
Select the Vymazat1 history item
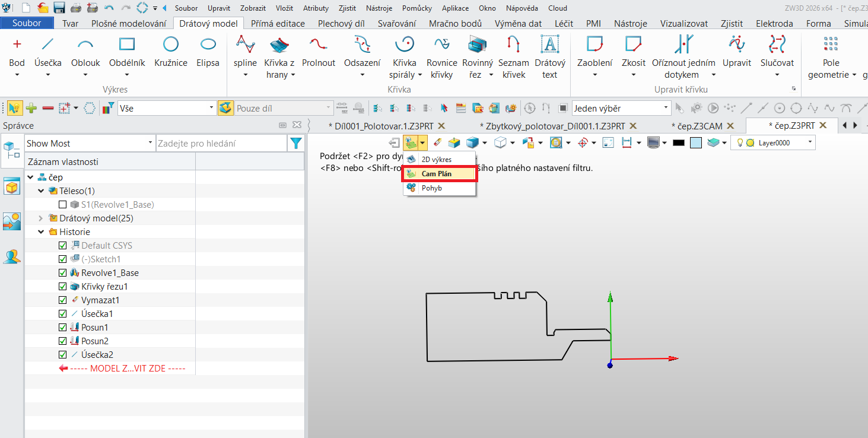(x=100, y=300)
